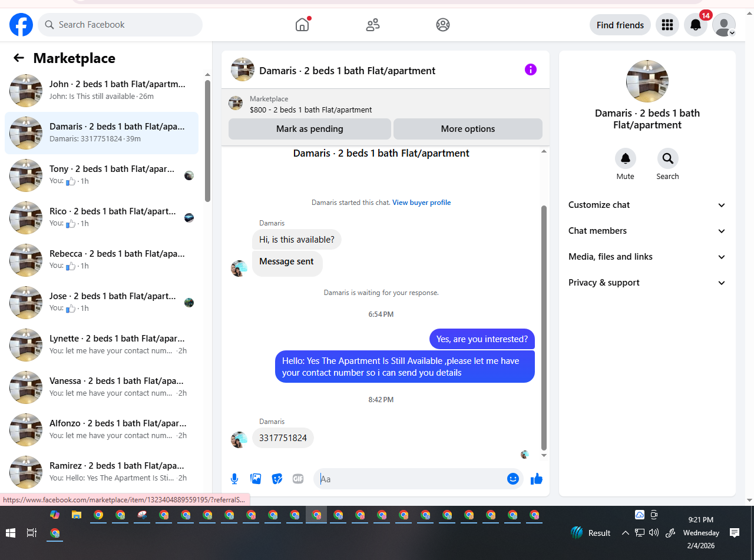The height and width of the screenshot is (560, 754).
Task: Click the conversation list scrollbar
Action: click(x=207, y=141)
